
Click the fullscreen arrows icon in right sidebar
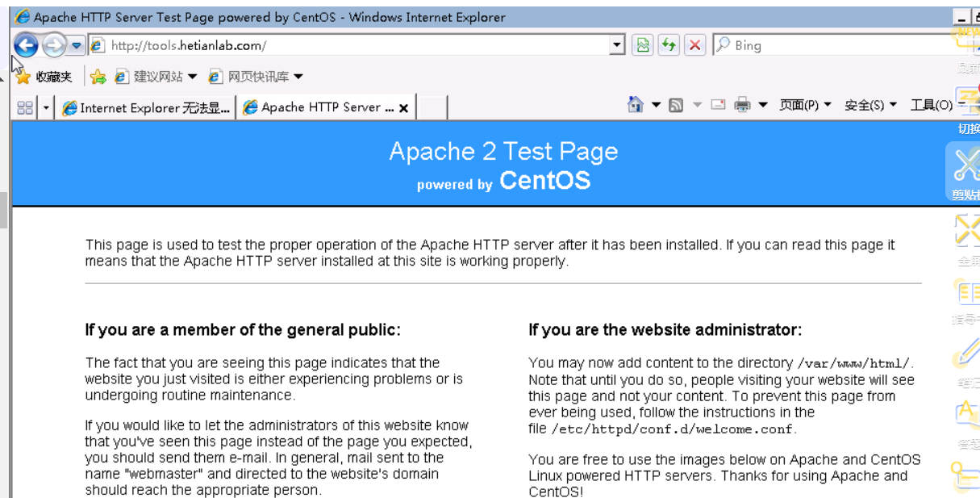pyautogui.click(x=967, y=229)
